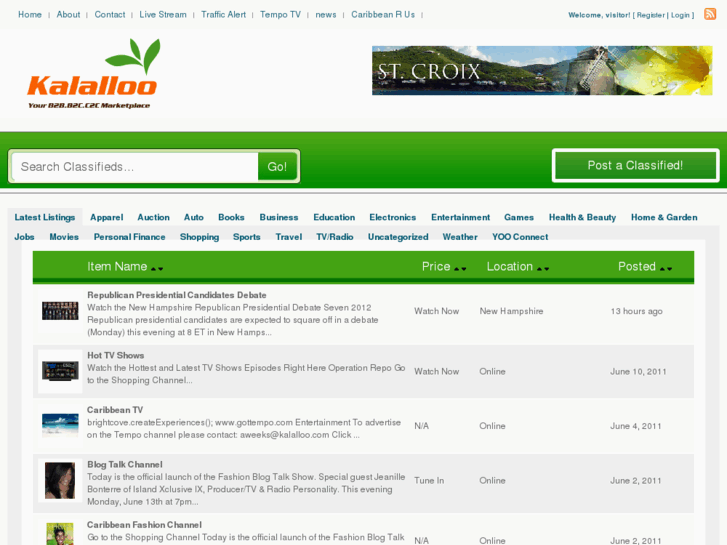Open Republican Presidential Candidates Debate title

(x=177, y=295)
